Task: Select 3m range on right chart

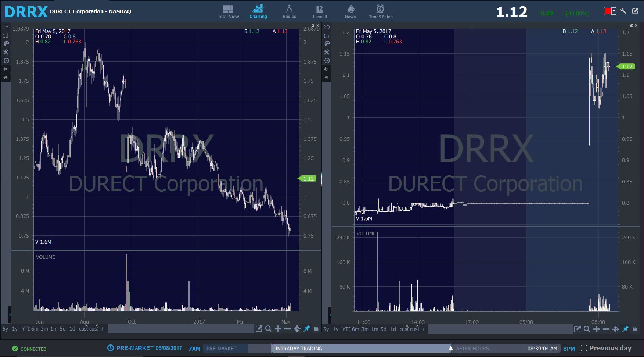Action: pos(365,329)
